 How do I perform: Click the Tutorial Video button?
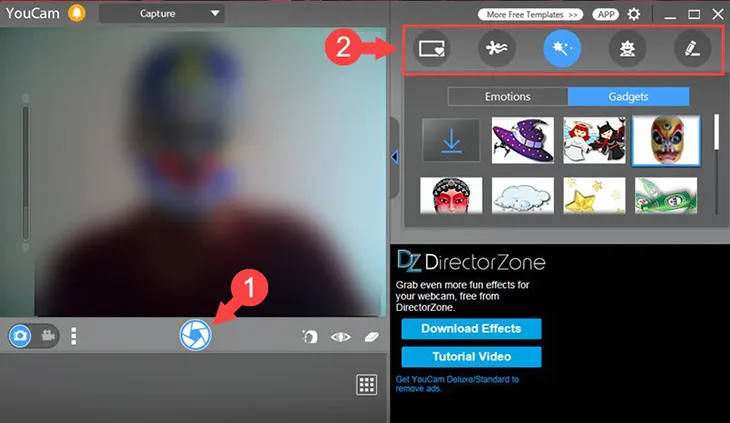tap(471, 357)
